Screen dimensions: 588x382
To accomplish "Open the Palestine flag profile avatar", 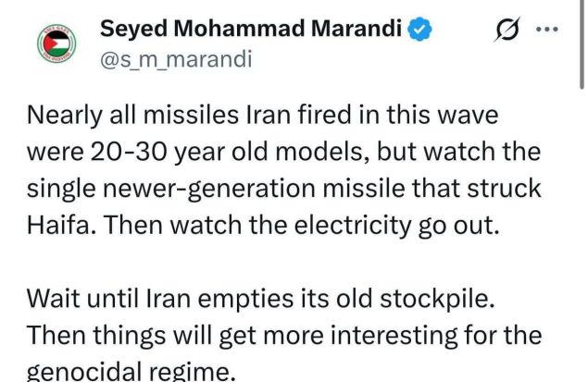I will coord(56,43).
